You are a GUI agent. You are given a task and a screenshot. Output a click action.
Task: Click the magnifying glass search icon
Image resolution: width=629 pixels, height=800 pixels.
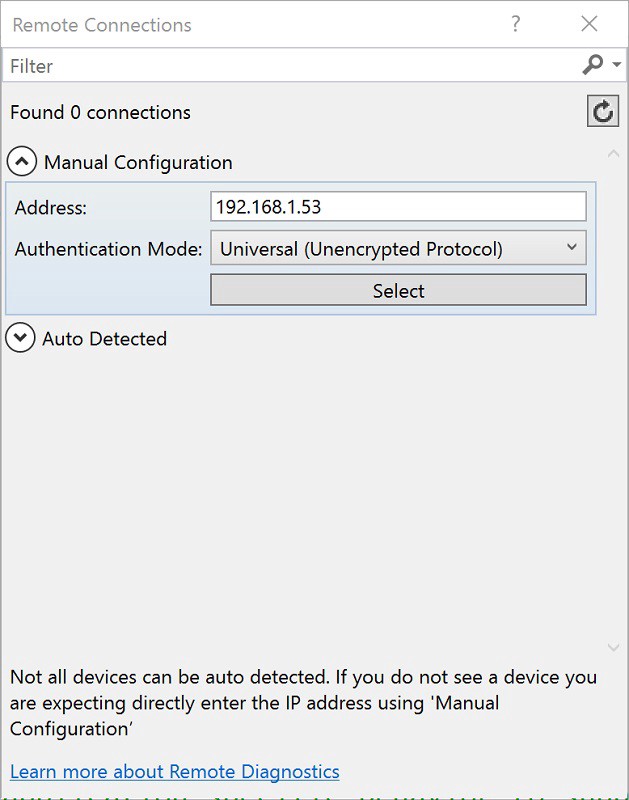[593, 65]
